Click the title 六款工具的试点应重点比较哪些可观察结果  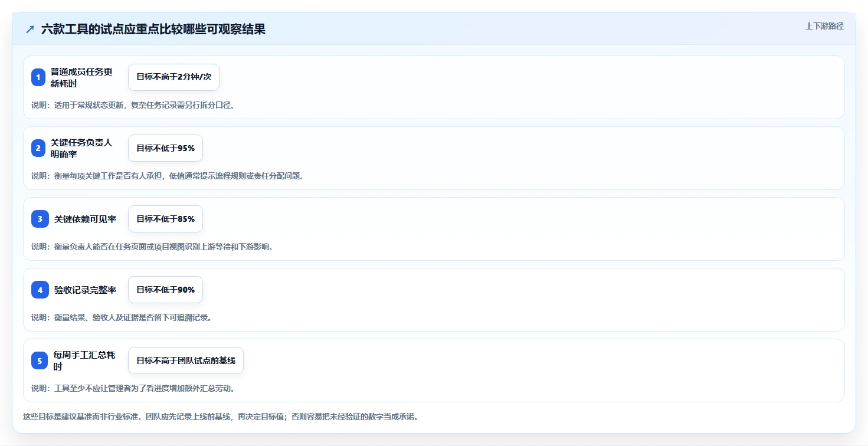tap(153, 29)
